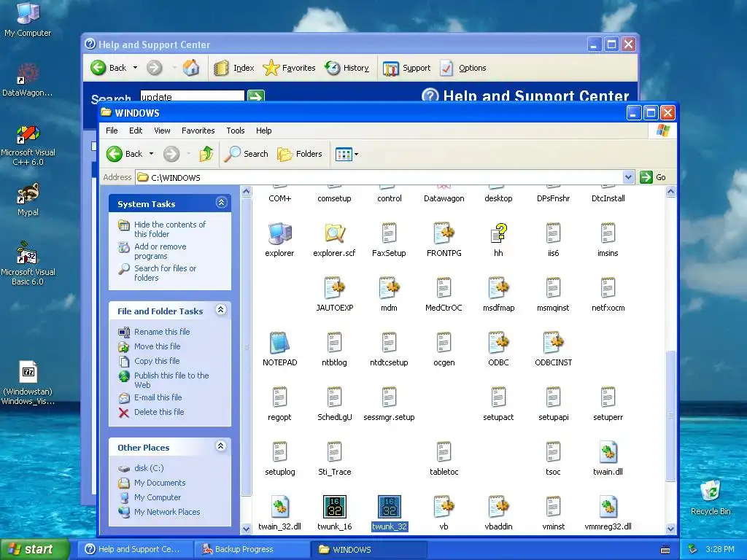Open My Computer desktop icon
Viewport: 747px width, 560px height.
click(28, 19)
